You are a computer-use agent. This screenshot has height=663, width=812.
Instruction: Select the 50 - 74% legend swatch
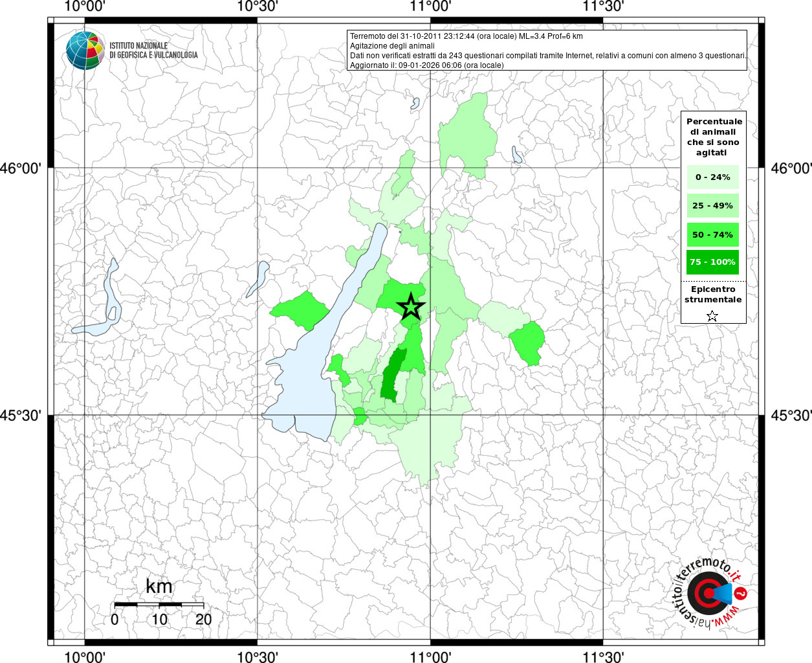(712, 234)
